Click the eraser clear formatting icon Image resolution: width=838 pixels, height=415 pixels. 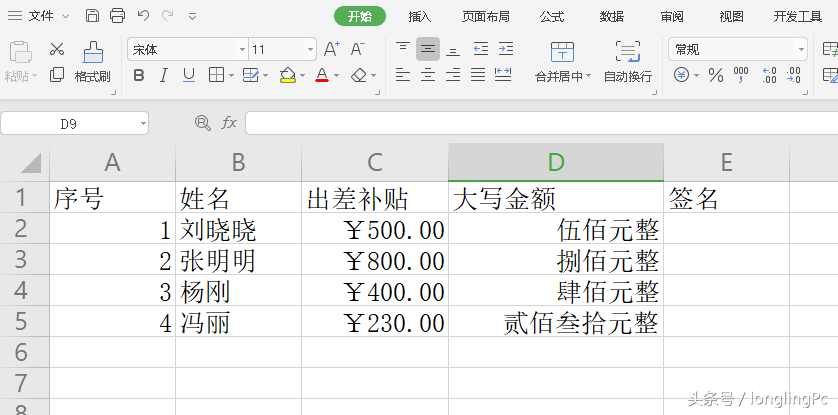coord(359,75)
